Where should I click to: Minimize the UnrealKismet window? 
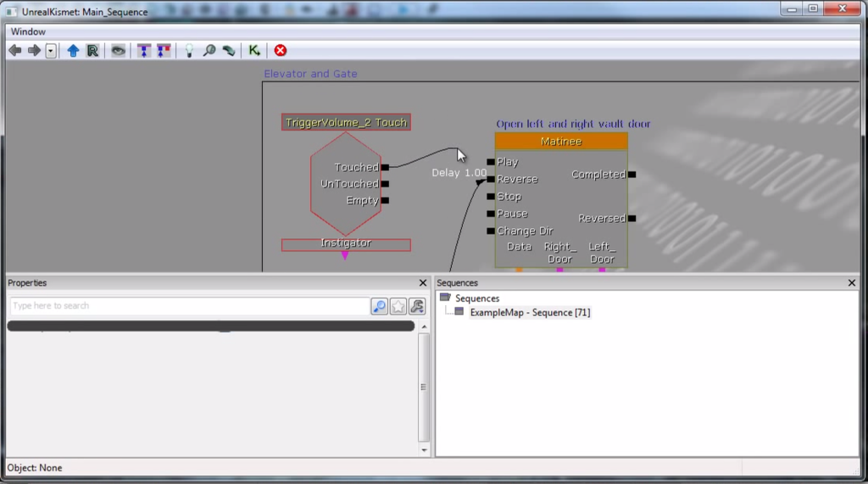793,8
